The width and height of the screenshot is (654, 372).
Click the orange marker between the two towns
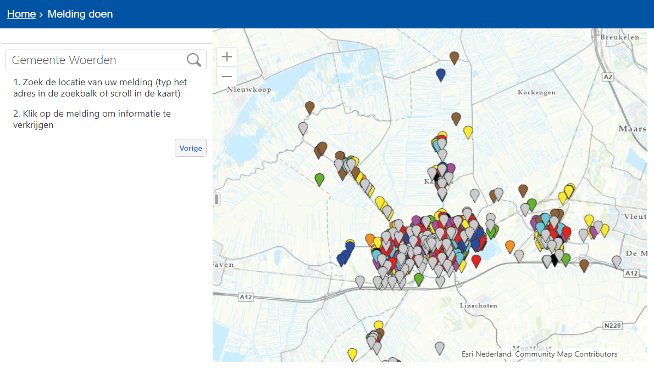tap(510, 246)
